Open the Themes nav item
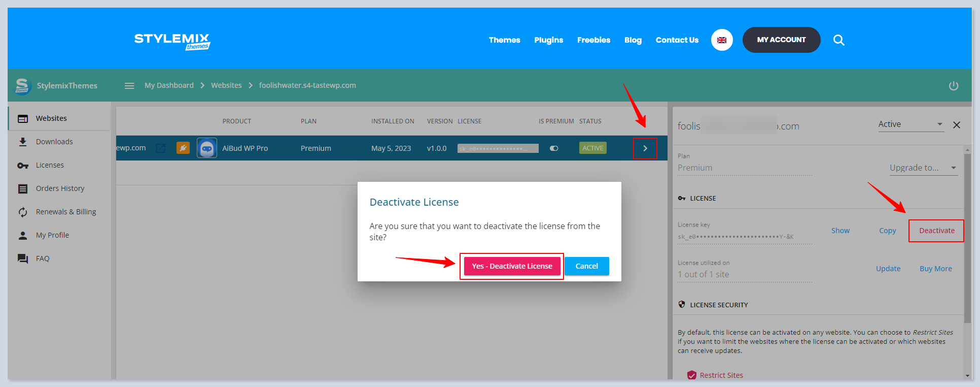The width and height of the screenshot is (980, 387). [504, 40]
